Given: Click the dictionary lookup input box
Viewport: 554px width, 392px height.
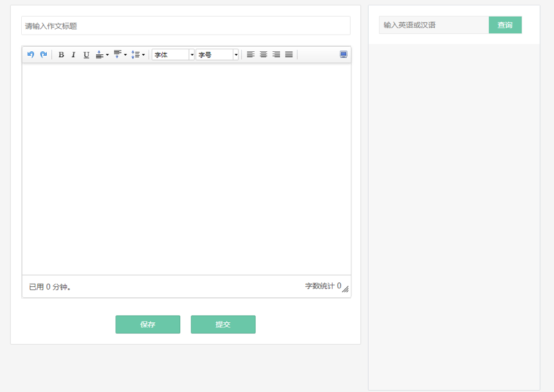Looking at the screenshot, I should tap(433, 25).
